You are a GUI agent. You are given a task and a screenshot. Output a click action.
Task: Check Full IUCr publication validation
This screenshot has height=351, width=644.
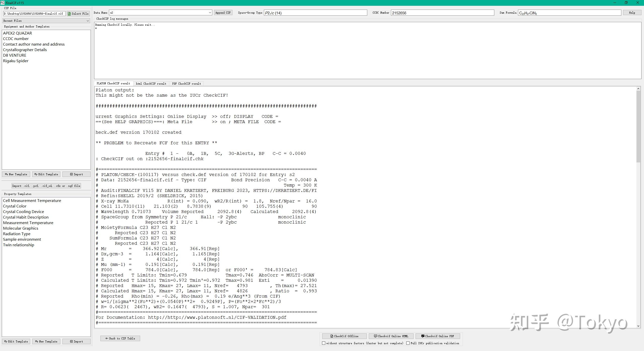click(x=408, y=343)
